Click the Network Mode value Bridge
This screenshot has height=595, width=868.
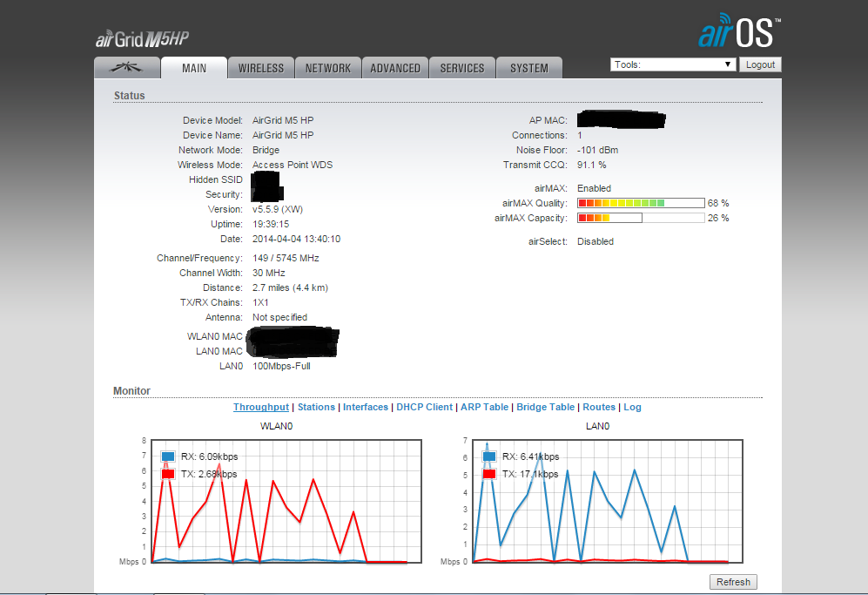(x=266, y=150)
